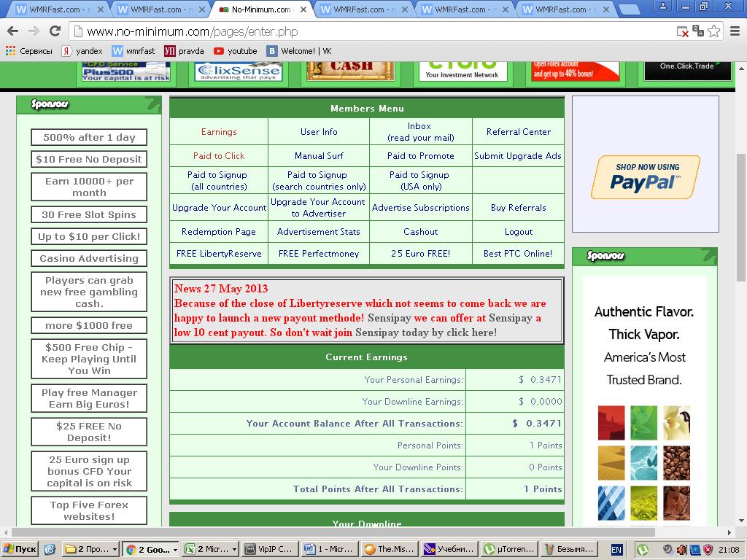Click the Top Five Forex websites! button
The image size is (747, 560).
pyautogui.click(x=89, y=510)
